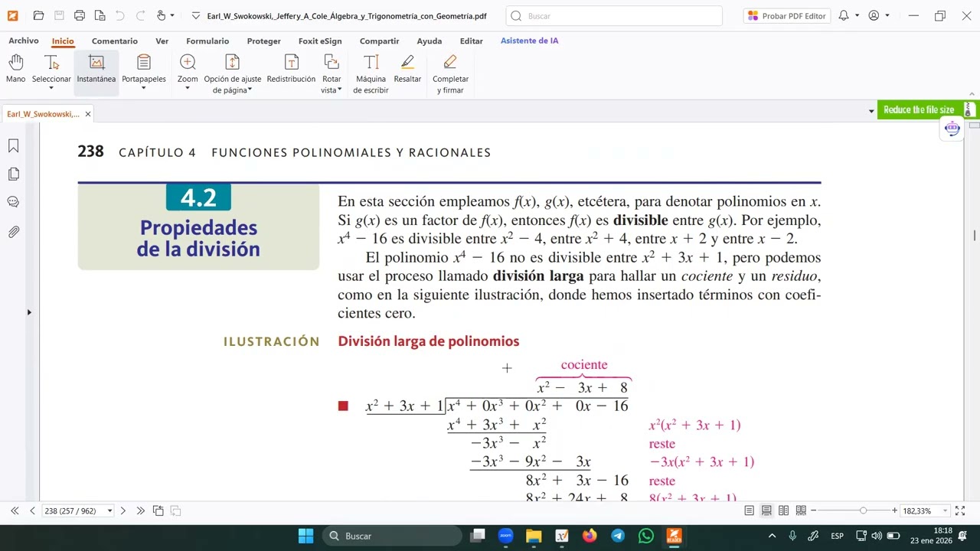Open the zoom percentage dropdown
Viewport: 980px width, 551px height.
point(945,510)
